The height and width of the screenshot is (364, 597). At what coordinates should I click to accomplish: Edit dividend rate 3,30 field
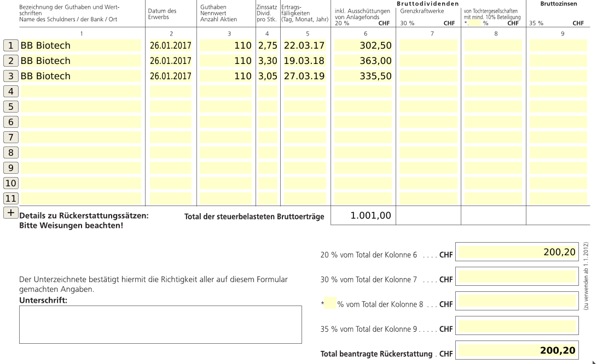coord(268,61)
